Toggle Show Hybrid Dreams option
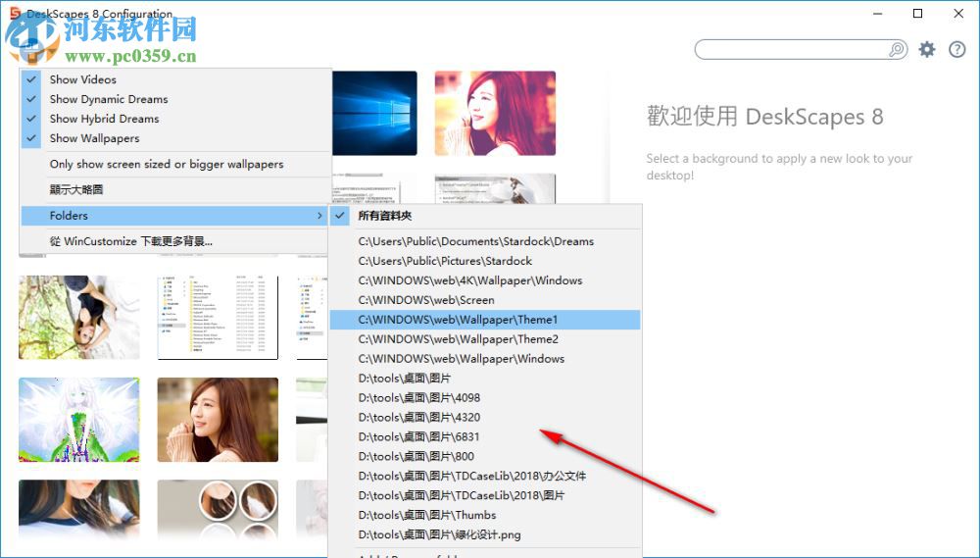 coord(175,119)
